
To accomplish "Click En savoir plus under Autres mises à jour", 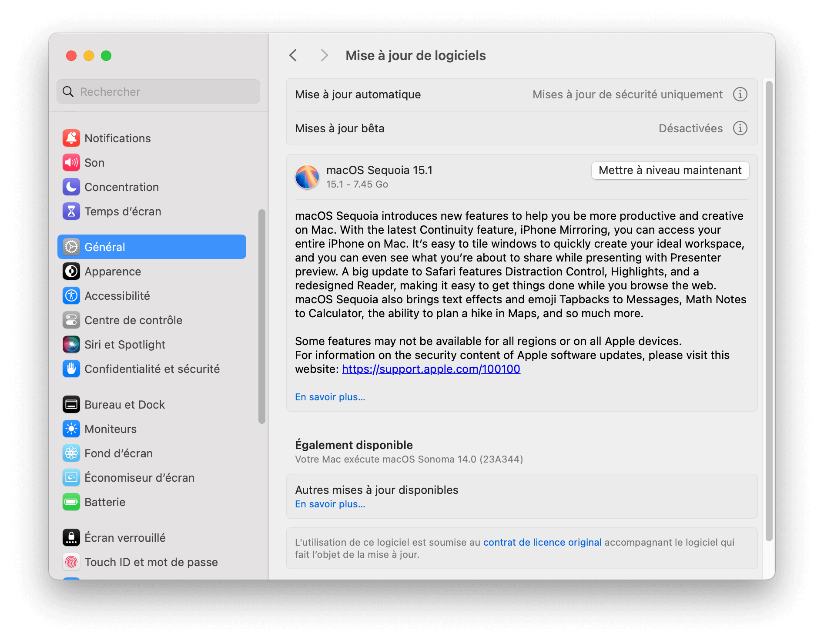I will 330,504.
